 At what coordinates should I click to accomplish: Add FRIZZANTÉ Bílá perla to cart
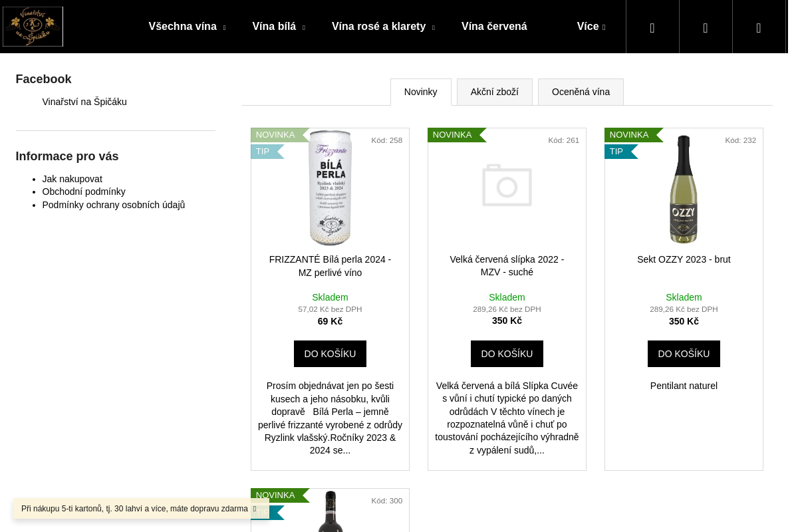coord(330,354)
